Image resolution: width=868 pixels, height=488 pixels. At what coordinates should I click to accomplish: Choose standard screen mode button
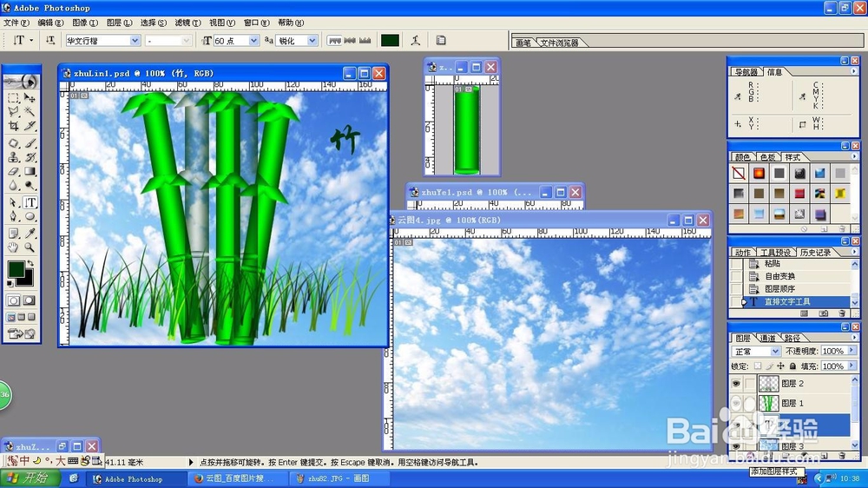point(11,317)
